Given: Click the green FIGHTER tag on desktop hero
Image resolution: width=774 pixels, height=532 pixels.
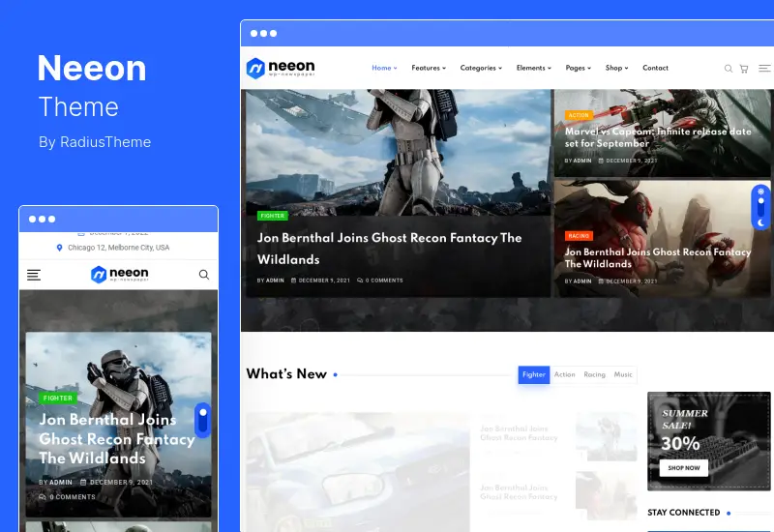Looking at the screenshot, I should (273, 216).
